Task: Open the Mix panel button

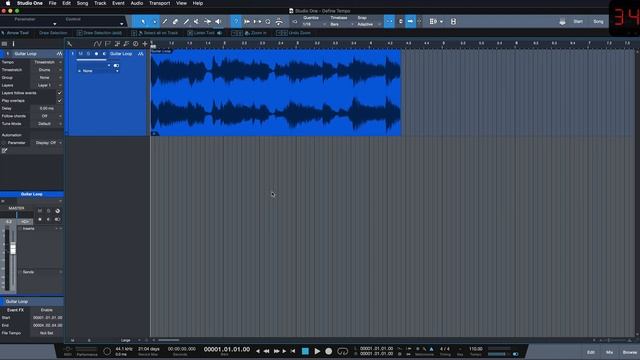Action: click(609, 352)
